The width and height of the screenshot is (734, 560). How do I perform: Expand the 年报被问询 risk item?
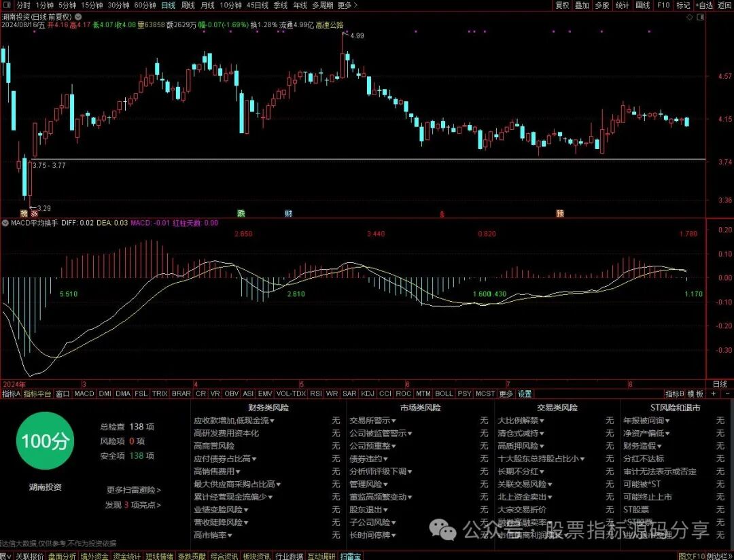[646, 421]
